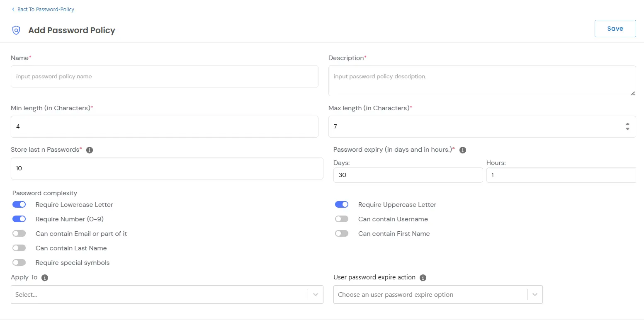Follow the Bact To Password-Policy link
The image size is (644, 320).
point(46,9)
